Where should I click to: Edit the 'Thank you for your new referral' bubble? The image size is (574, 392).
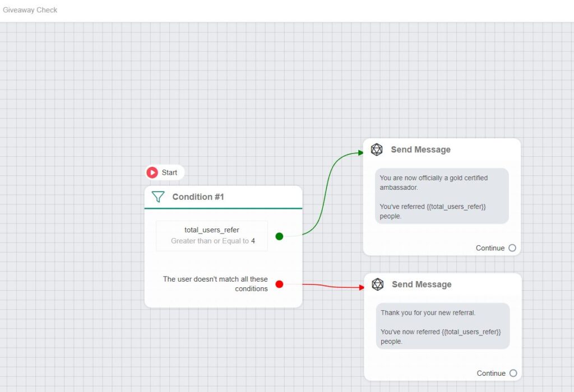(443, 326)
